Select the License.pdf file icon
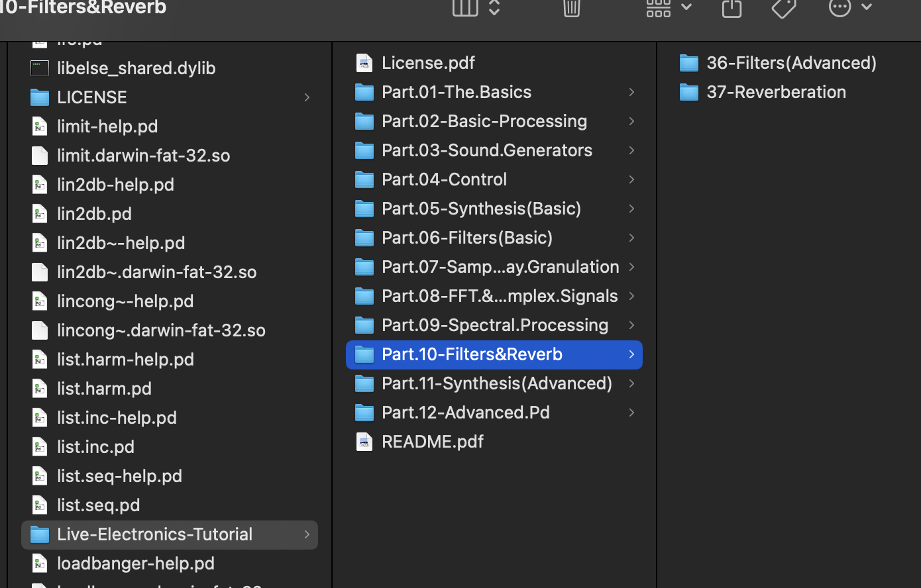The height and width of the screenshot is (588, 921). click(364, 63)
